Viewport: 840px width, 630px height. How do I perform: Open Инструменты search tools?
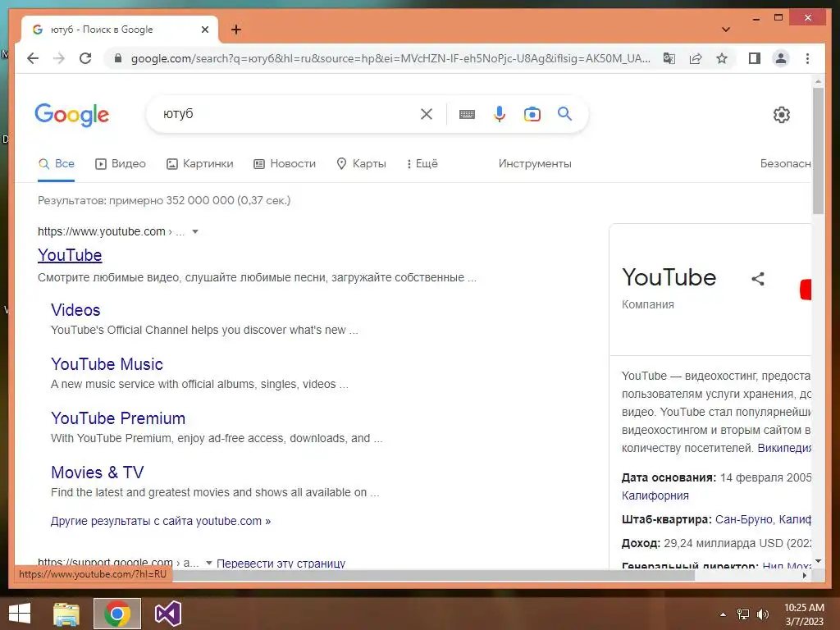[535, 164]
